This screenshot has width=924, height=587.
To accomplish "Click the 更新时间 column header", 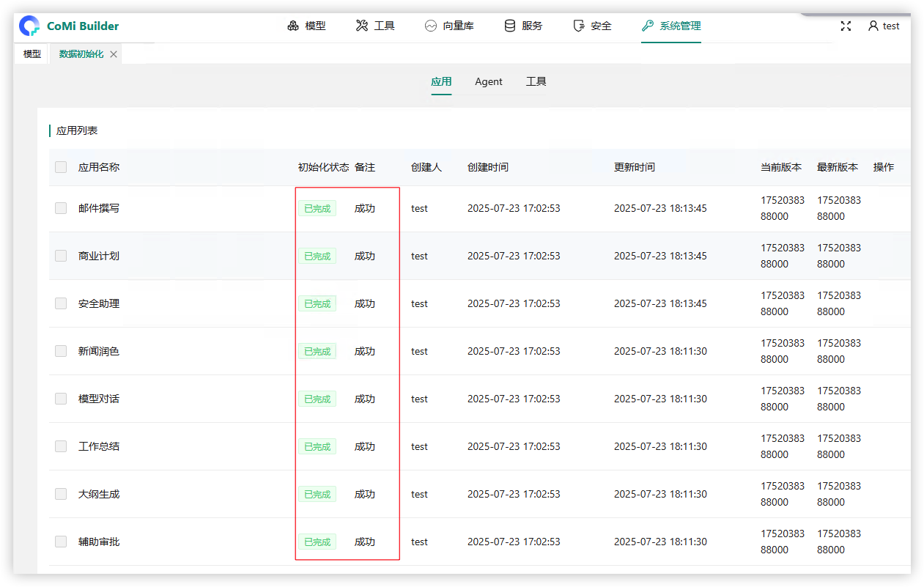I will (635, 167).
